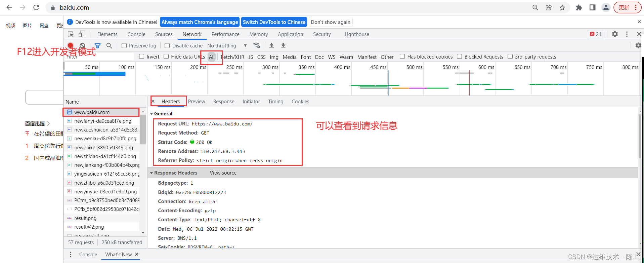The height and width of the screenshot is (263, 644).
Task: Check the Invert filter checkbox
Action: click(x=142, y=57)
